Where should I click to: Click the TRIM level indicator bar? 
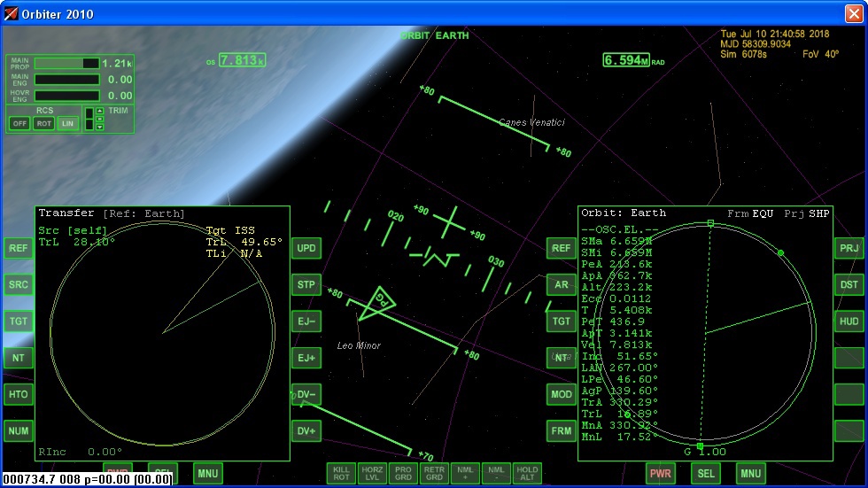tap(89, 119)
